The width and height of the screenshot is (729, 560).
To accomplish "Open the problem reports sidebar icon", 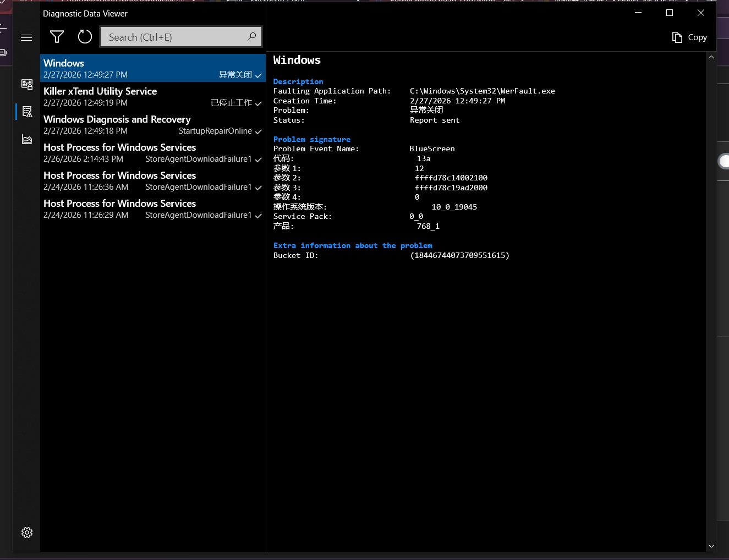I will pyautogui.click(x=27, y=112).
